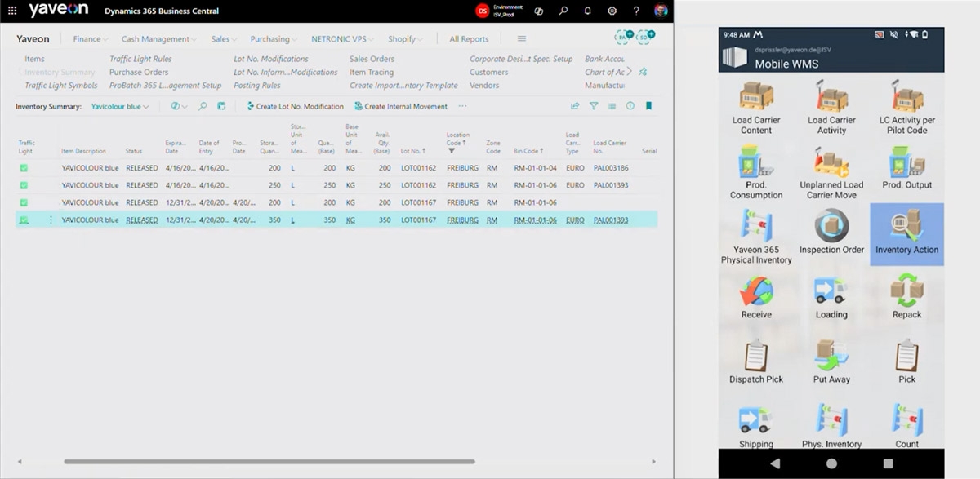Tap the Android recent apps button
This screenshot has height=479, width=980.
click(x=889, y=463)
